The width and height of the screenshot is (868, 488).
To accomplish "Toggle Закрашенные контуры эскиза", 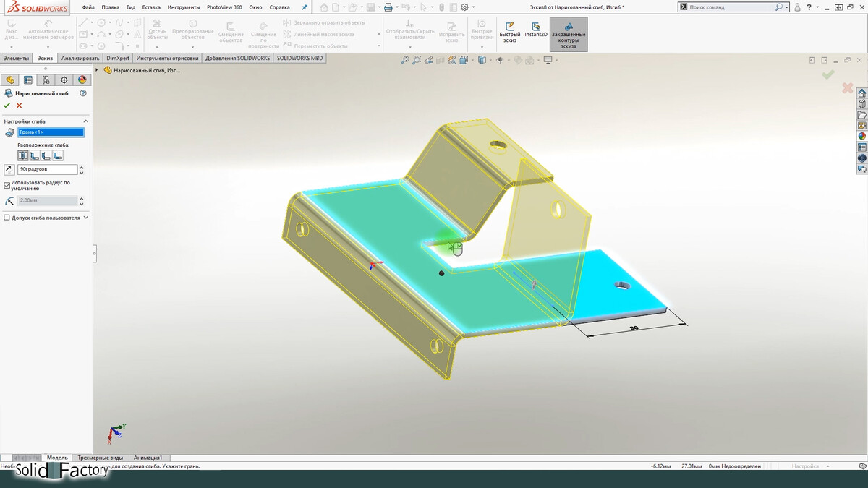I will click(x=569, y=34).
